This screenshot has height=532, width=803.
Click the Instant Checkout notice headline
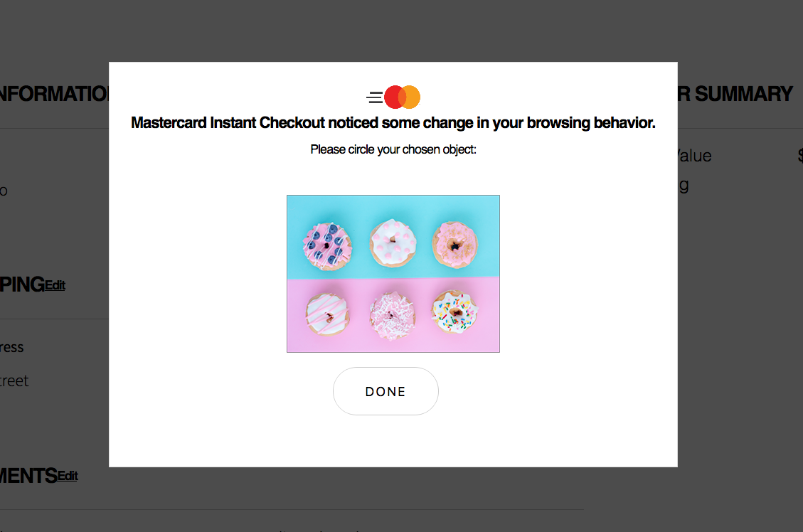pos(393,123)
